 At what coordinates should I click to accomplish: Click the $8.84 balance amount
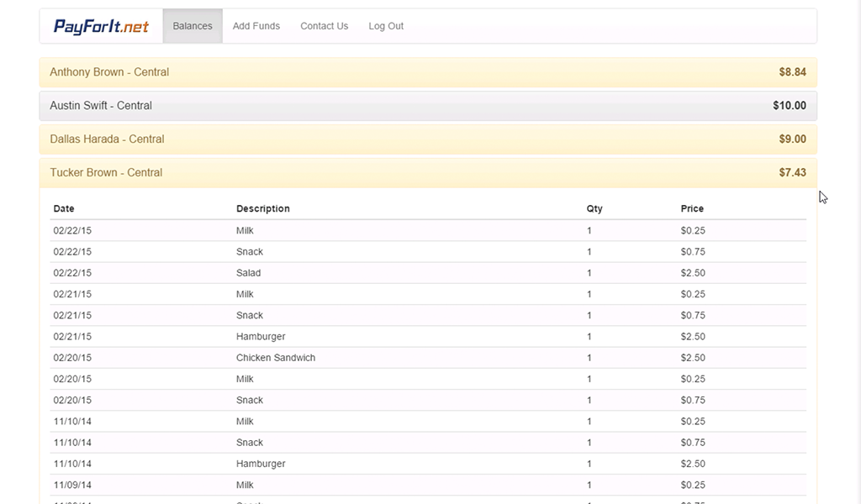pyautogui.click(x=792, y=72)
